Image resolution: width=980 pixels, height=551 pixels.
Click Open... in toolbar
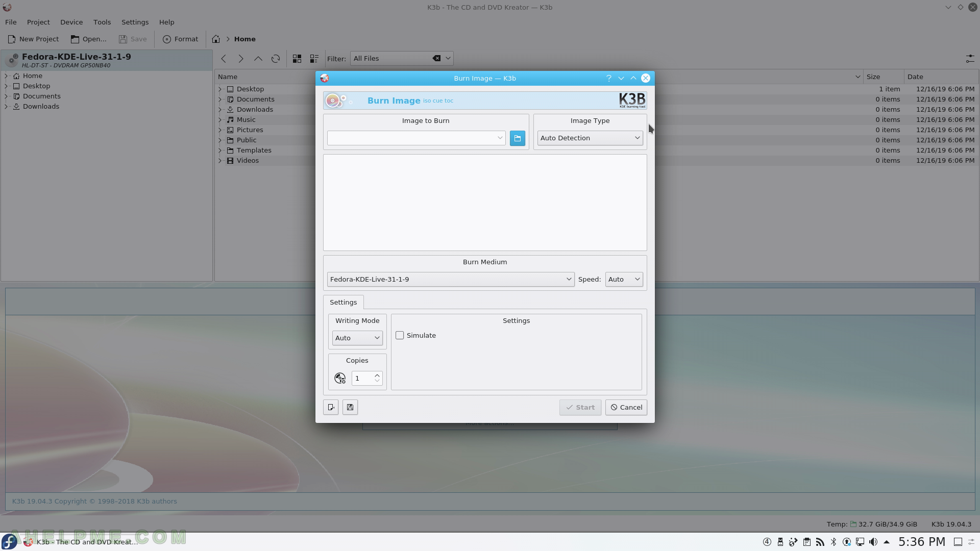pyautogui.click(x=89, y=39)
